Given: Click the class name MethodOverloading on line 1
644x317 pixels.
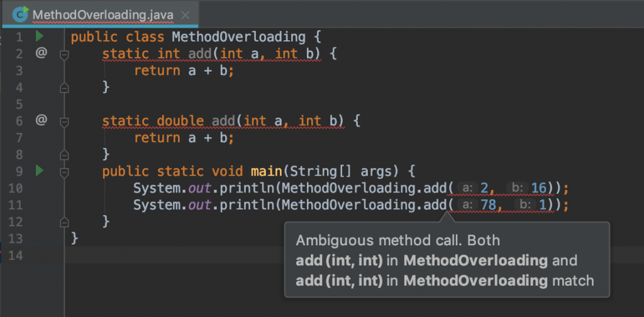Looking at the screenshot, I should pyautogui.click(x=238, y=37).
